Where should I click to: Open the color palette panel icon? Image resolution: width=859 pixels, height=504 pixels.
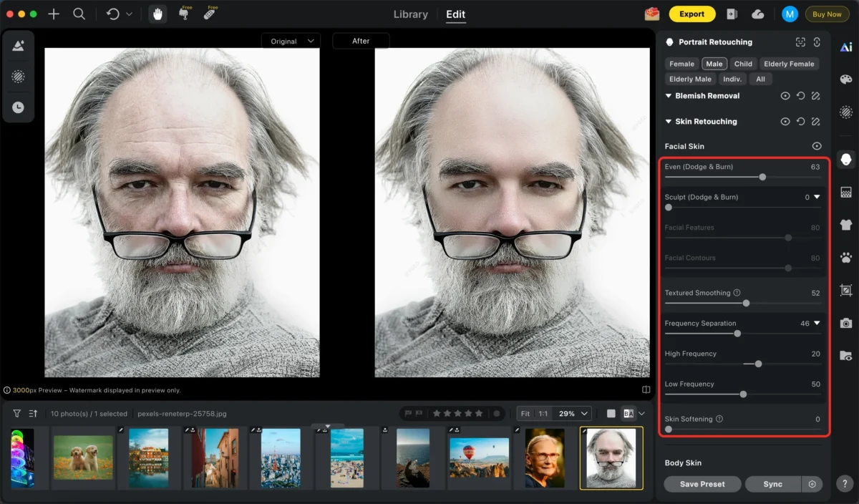click(x=846, y=79)
